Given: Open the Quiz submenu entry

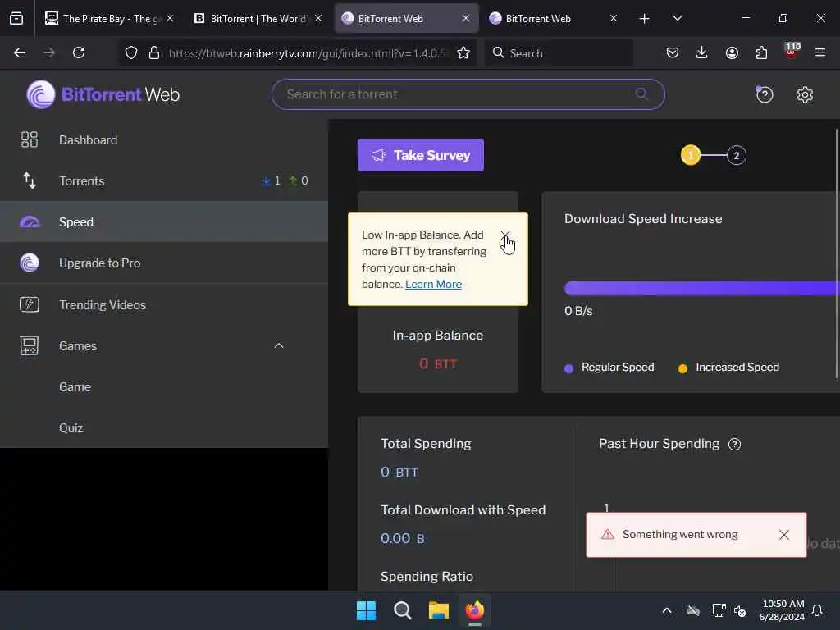Looking at the screenshot, I should pyautogui.click(x=71, y=428).
